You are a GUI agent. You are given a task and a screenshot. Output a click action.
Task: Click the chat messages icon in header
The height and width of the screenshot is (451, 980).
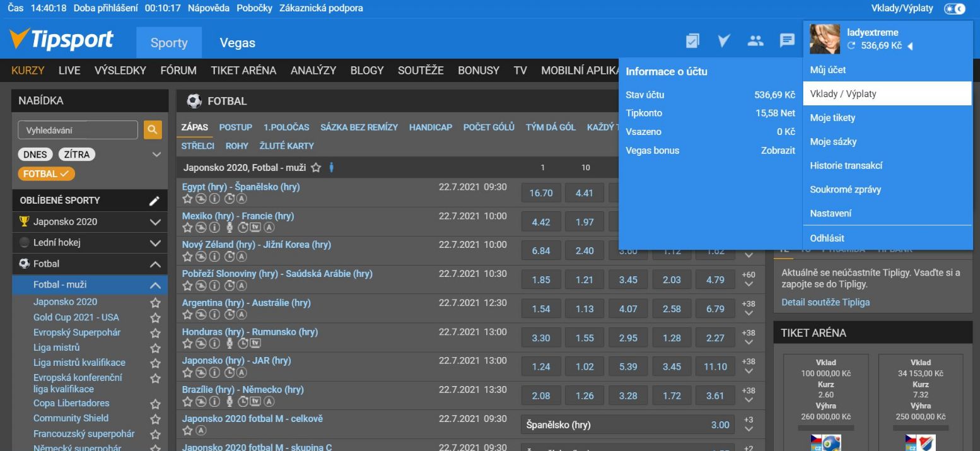787,41
